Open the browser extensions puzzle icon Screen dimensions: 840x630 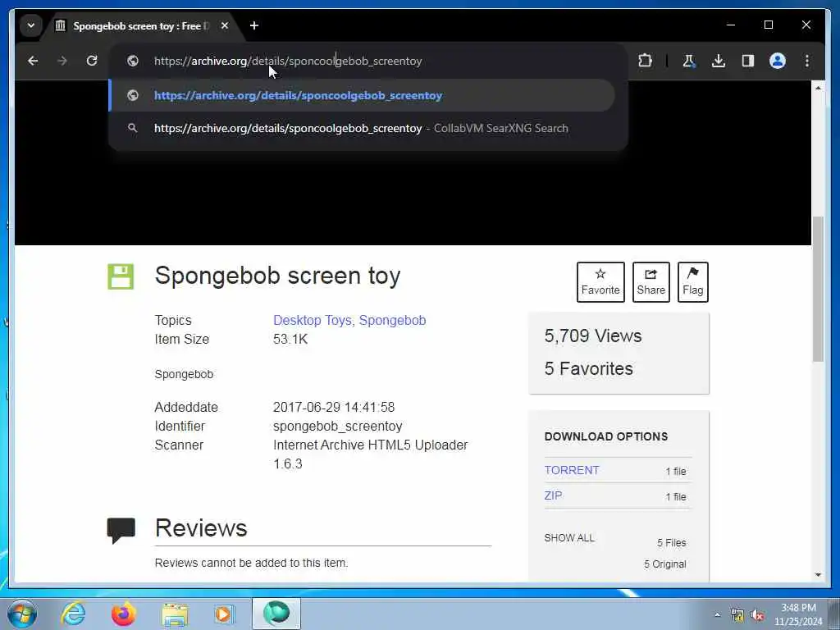(x=645, y=61)
